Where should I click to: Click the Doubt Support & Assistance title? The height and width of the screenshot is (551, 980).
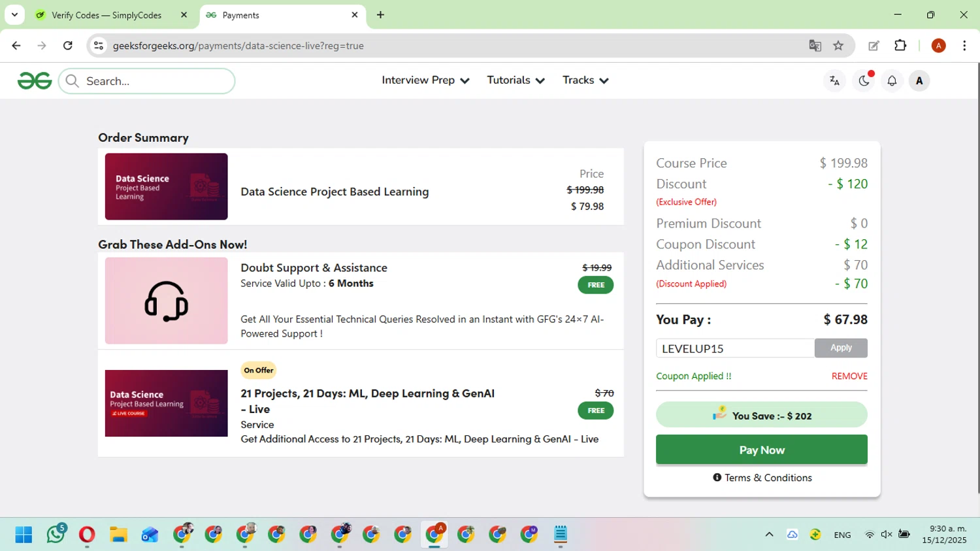pos(314,268)
